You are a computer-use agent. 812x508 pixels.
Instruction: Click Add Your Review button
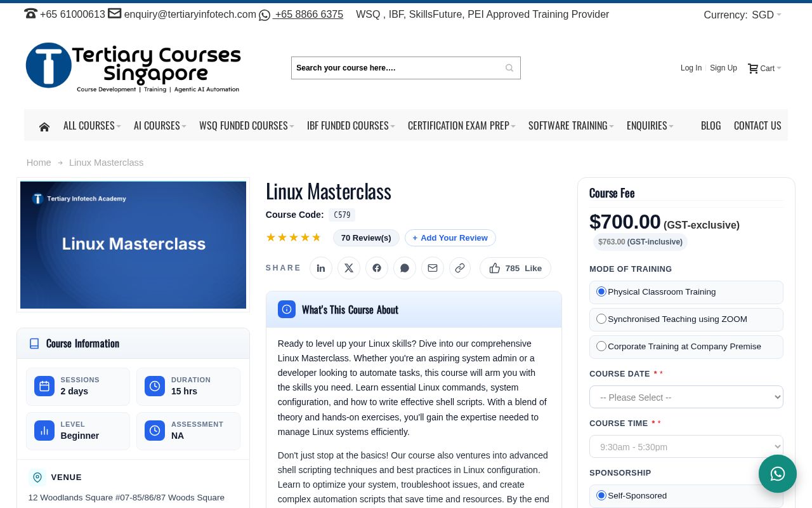[x=450, y=237]
